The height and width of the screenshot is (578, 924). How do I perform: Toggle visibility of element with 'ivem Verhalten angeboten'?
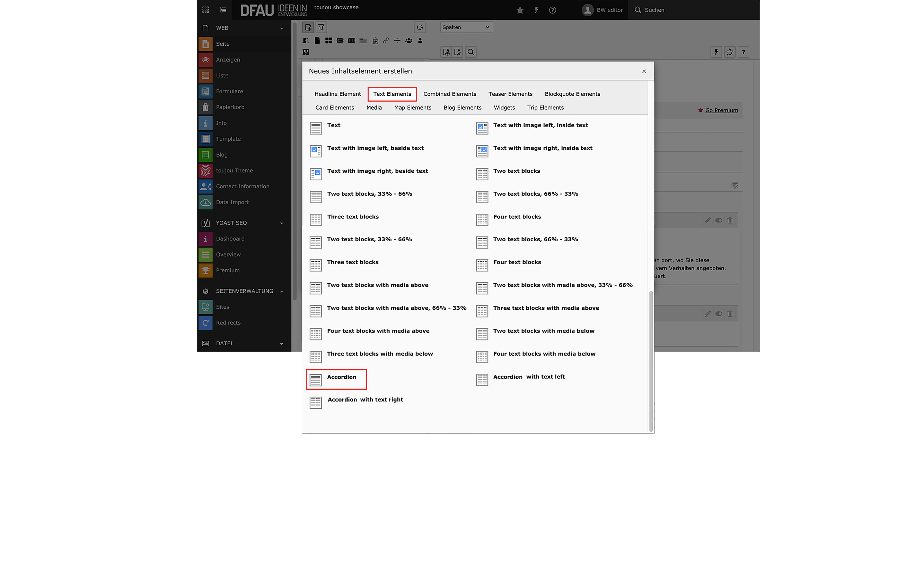point(719,221)
